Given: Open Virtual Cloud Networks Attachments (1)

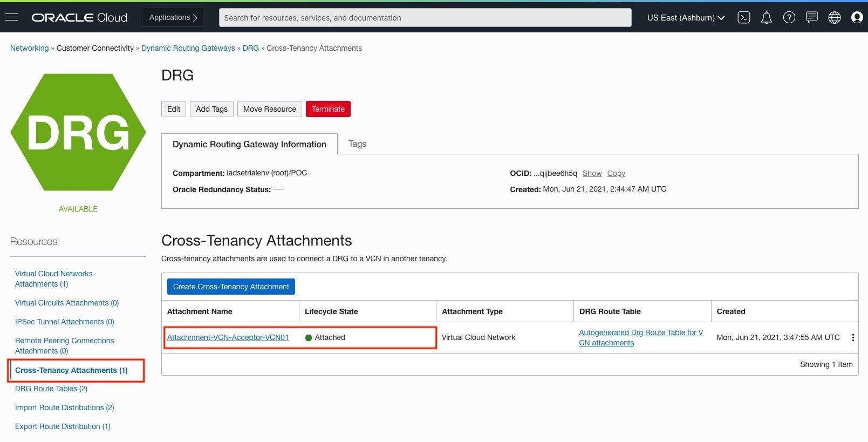Looking at the screenshot, I should point(54,279).
